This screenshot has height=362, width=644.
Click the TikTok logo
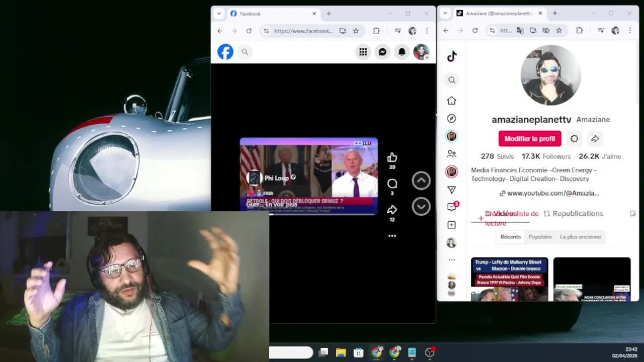[x=452, y=56]
